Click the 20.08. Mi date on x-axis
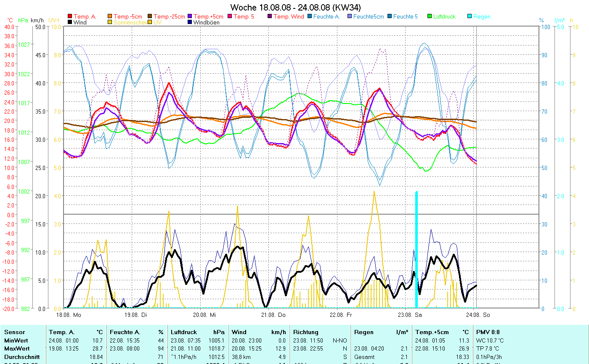 pos(204,315)
